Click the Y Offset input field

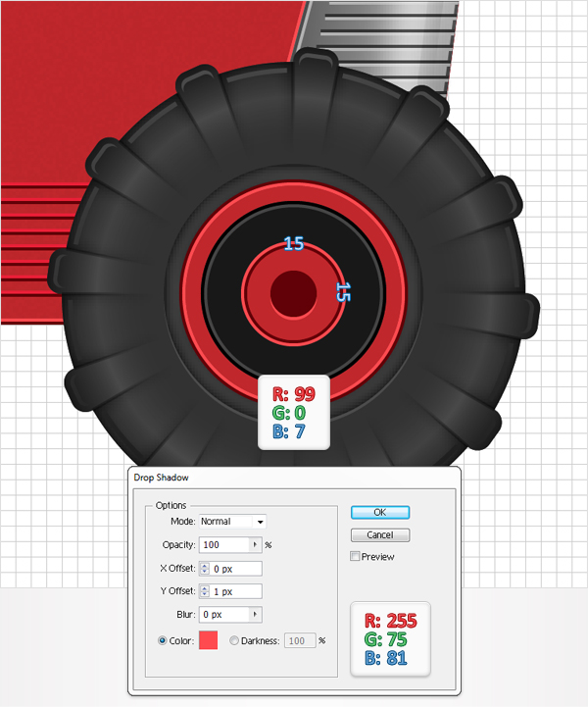(236, 591)
